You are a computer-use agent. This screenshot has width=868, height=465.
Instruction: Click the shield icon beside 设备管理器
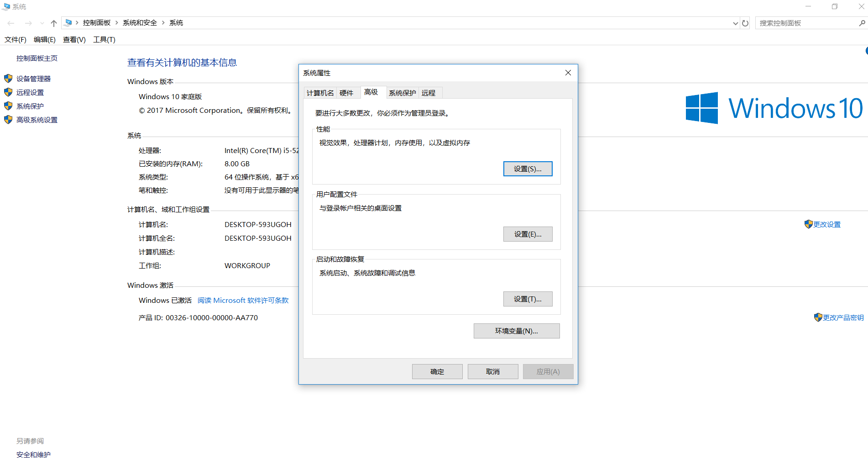pyautogui.click(x=8, y=79)
